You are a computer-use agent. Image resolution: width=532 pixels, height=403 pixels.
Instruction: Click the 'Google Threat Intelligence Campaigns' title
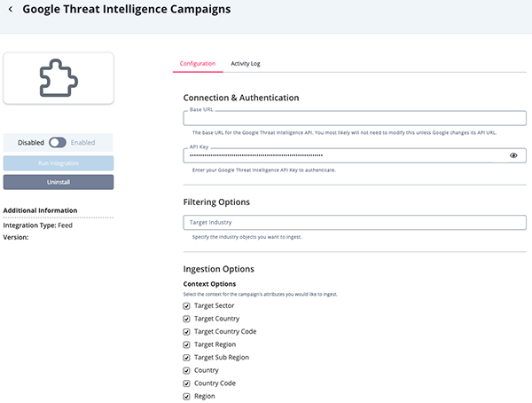[127, 9]
